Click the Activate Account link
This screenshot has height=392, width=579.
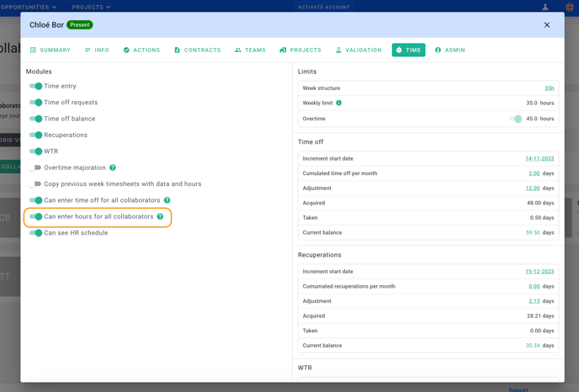click(x=324, y=7)
